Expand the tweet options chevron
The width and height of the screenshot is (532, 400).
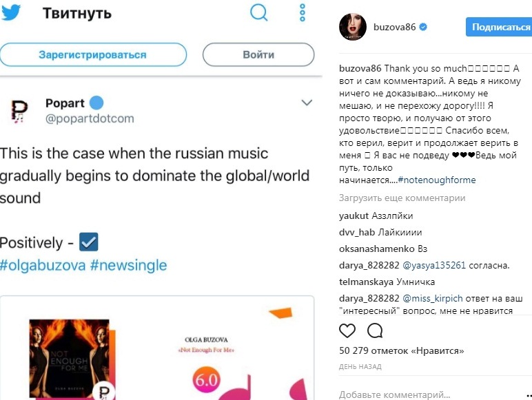307,103
